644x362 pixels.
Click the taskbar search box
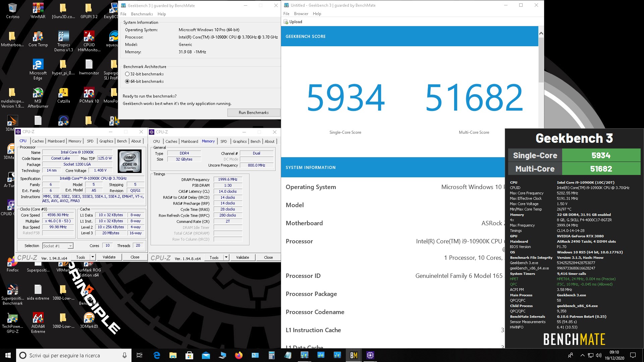pyautogui.click(x=74, y=355)
